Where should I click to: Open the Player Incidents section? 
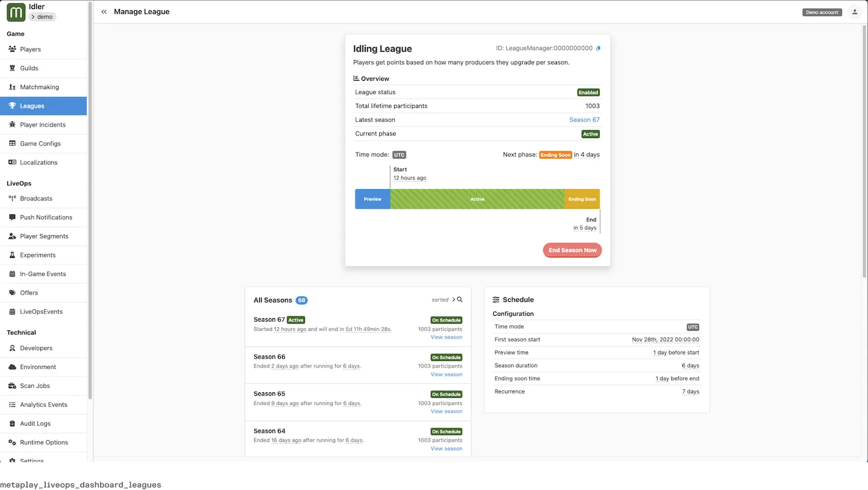coord(43,124)
